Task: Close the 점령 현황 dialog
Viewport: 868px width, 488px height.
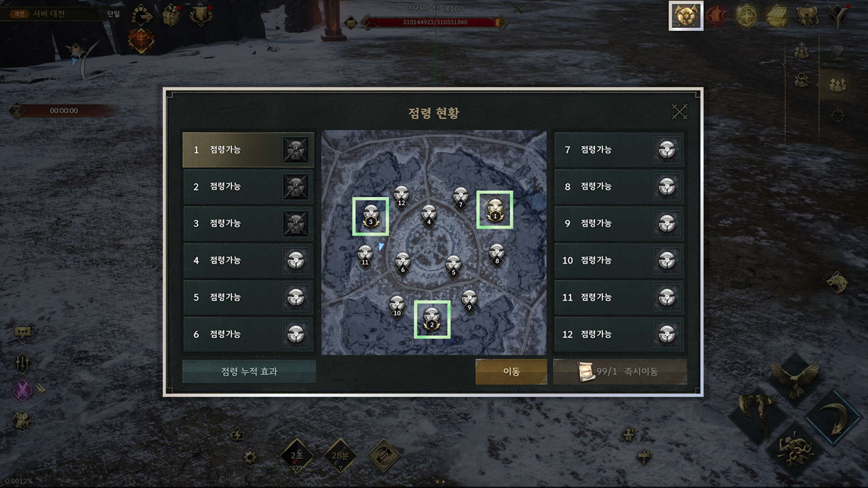Action: click(x=679, y=112)
